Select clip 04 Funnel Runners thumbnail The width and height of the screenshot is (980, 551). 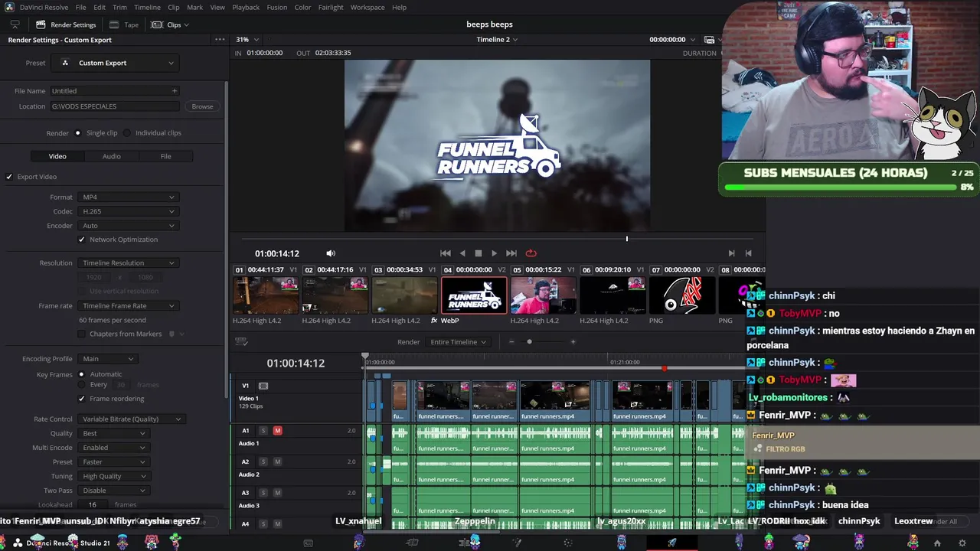(x=474, y=295)
